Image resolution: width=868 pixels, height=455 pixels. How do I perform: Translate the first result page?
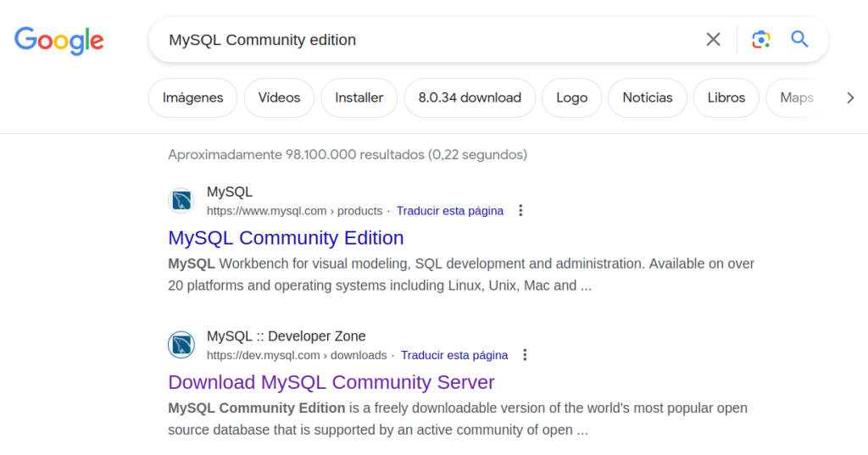449,211
